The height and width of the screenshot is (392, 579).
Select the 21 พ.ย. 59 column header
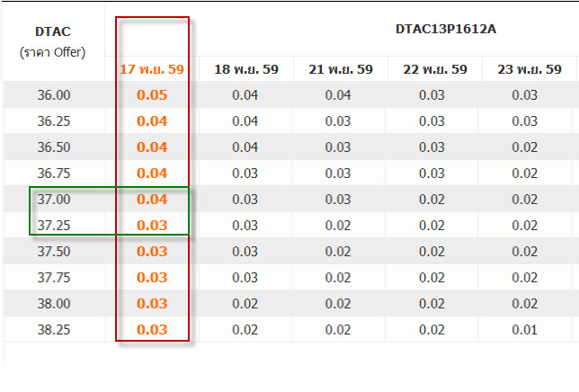point(341,69)
